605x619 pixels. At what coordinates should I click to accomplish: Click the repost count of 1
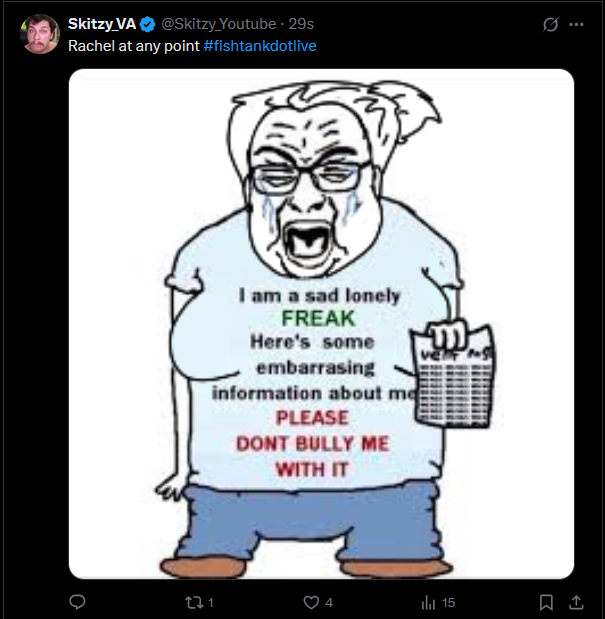211,603
